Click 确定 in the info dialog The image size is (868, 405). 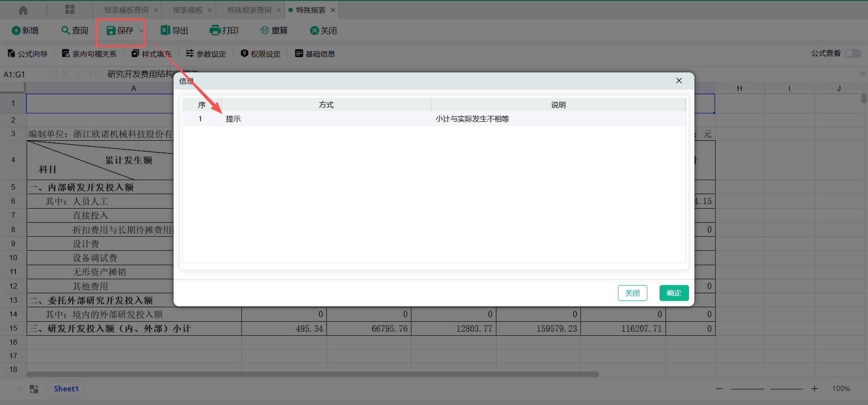click(674, 293)
